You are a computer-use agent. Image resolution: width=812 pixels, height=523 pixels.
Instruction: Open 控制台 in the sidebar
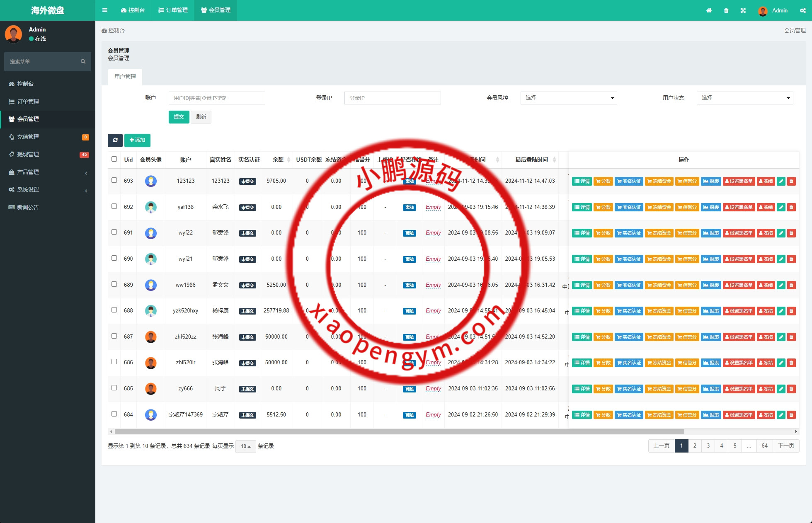(48, 84)
